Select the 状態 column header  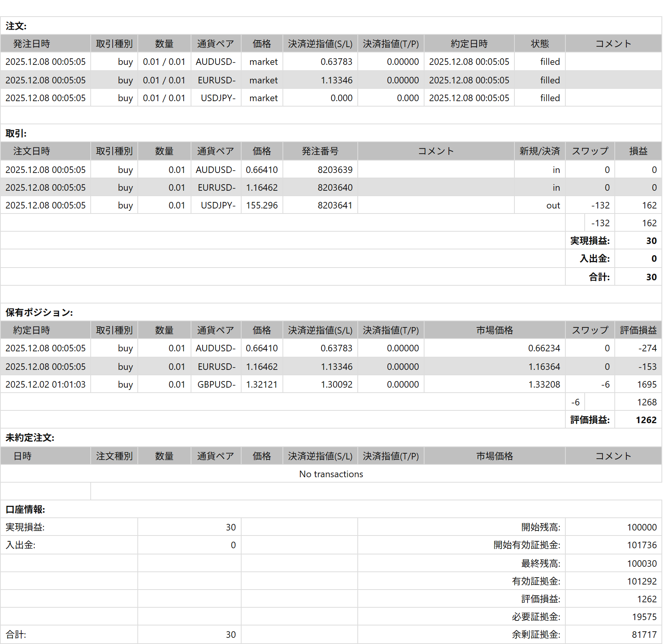(539, 44)
